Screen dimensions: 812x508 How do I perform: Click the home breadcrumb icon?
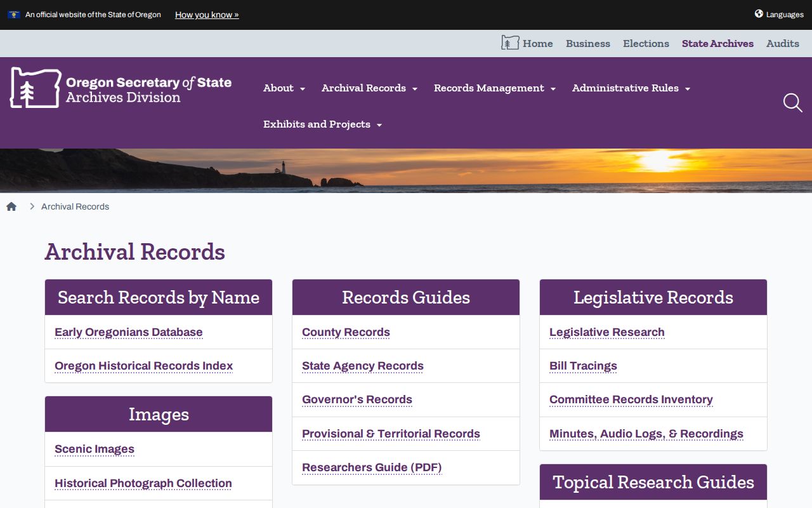(x=11, y=206)
